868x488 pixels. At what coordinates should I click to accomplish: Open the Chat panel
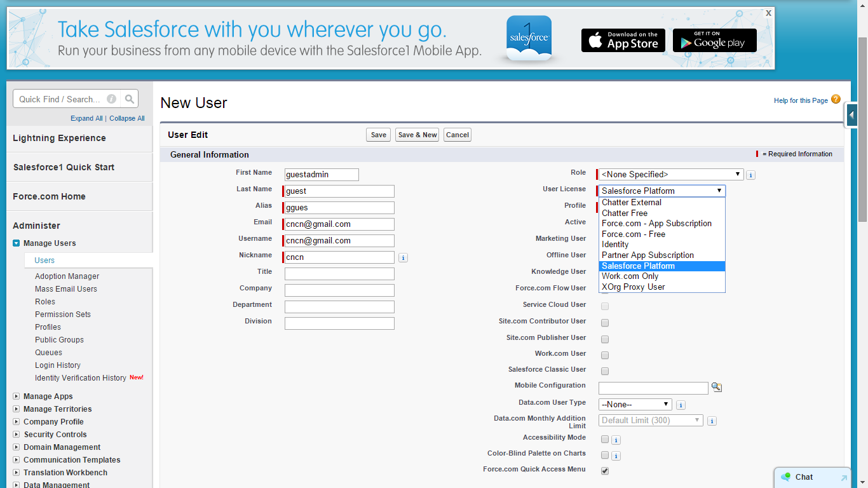[812, 477]
